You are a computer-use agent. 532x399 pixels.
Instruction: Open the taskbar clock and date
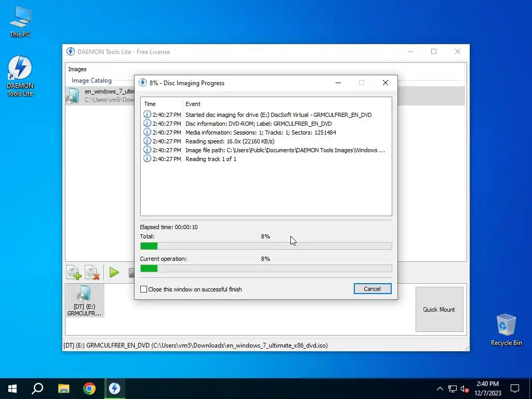[x=487, y=389]
